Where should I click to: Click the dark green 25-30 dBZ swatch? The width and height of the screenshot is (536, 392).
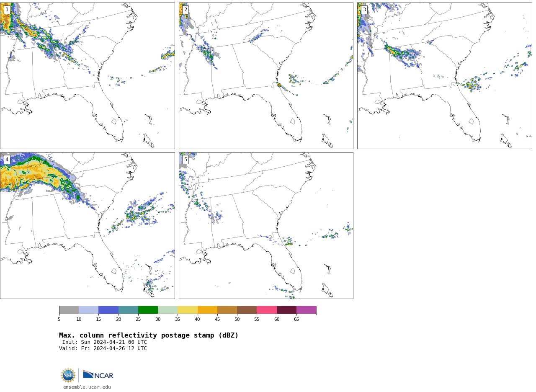148,310
